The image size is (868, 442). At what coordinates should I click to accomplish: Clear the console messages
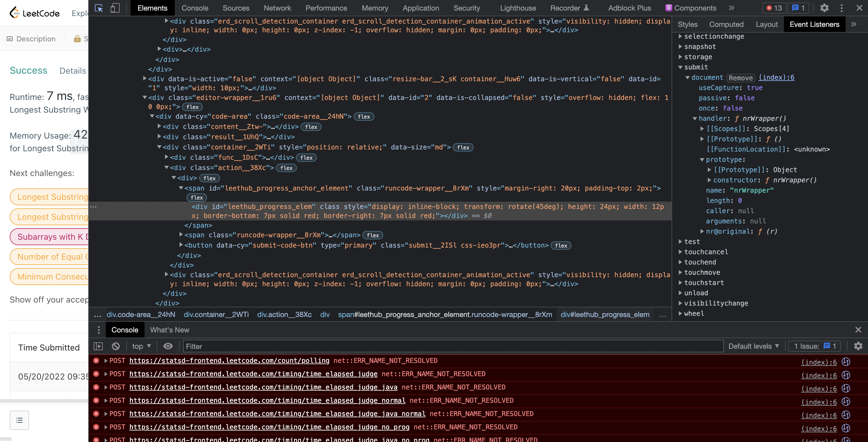point(115,346)
